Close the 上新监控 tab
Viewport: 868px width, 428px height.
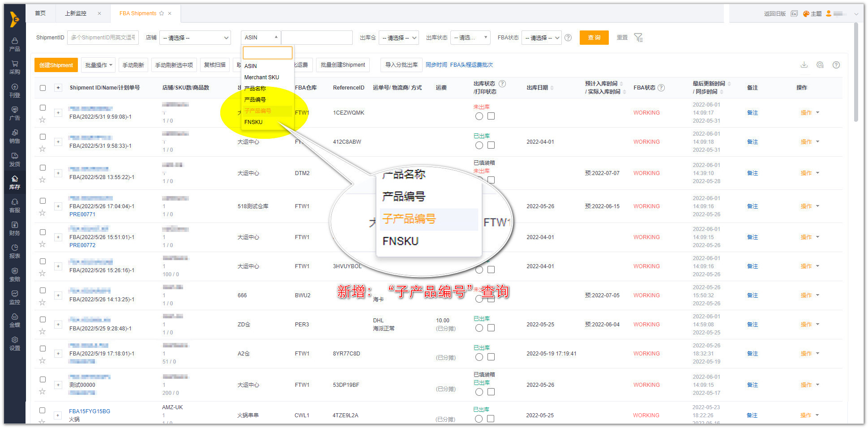pyautogui.click(x=99, y=13)
